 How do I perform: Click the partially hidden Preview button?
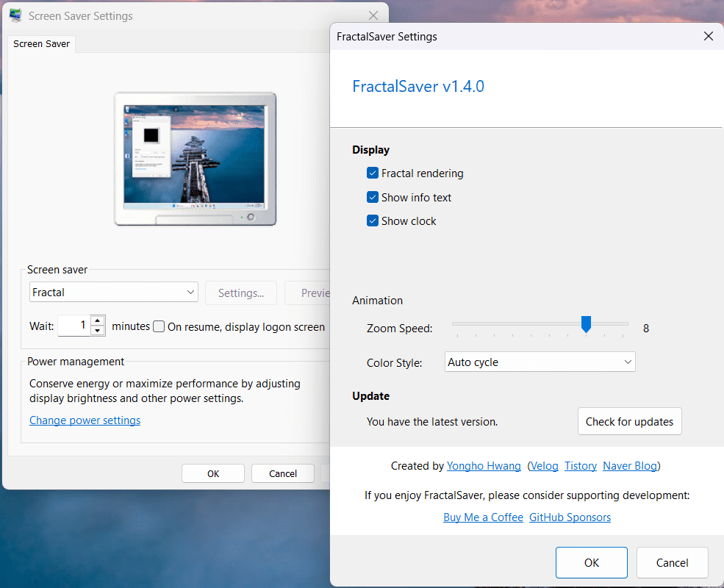[x=308, y=293]
